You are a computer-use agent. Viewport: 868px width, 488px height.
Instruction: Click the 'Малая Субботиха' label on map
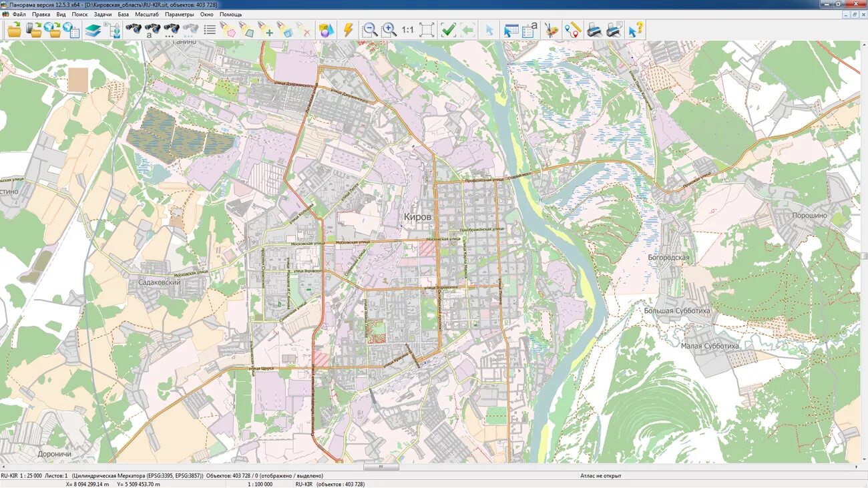coord(710,346)
